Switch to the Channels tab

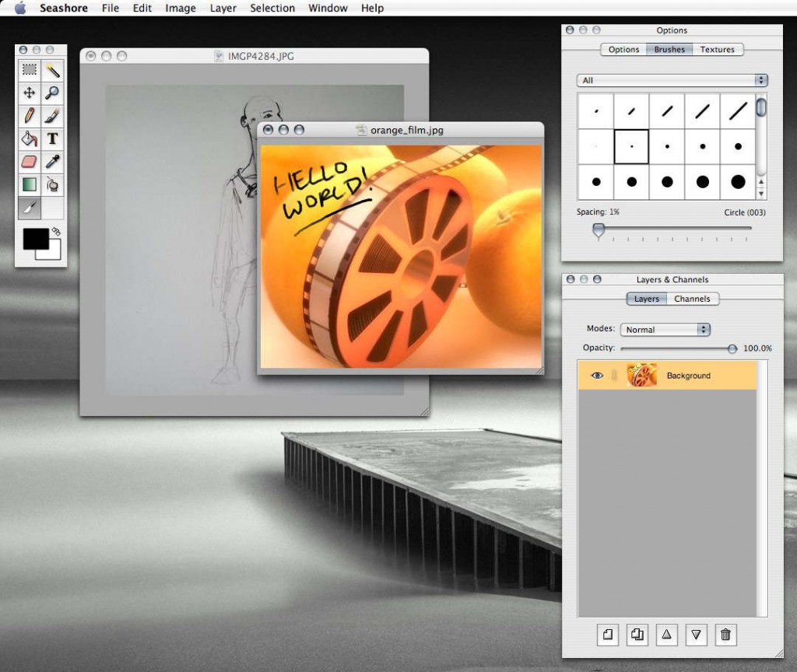click(x=692, y=299)
